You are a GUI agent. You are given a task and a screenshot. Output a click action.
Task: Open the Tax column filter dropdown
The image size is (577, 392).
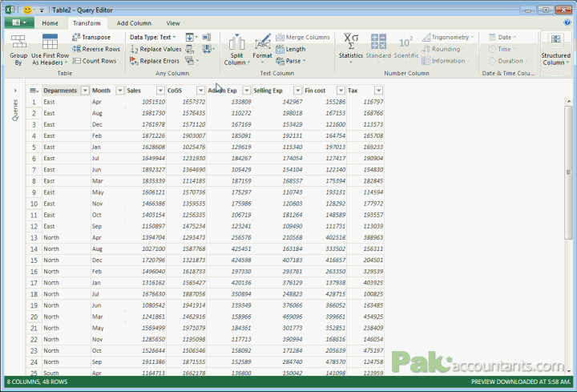point(378,91)
